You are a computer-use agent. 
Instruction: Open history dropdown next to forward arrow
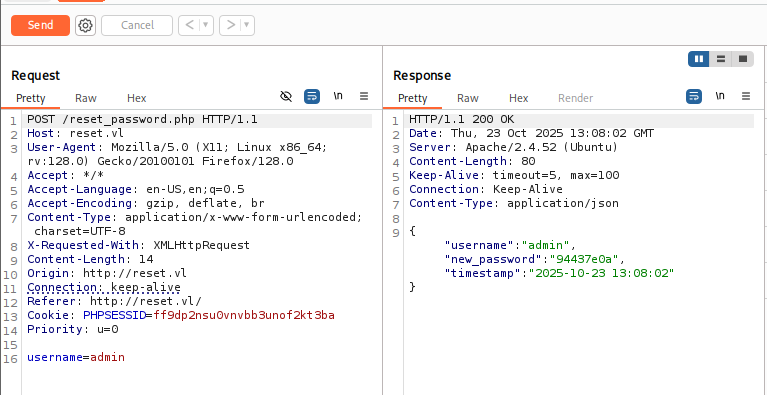pyautogui.click(x=248, y=25)
